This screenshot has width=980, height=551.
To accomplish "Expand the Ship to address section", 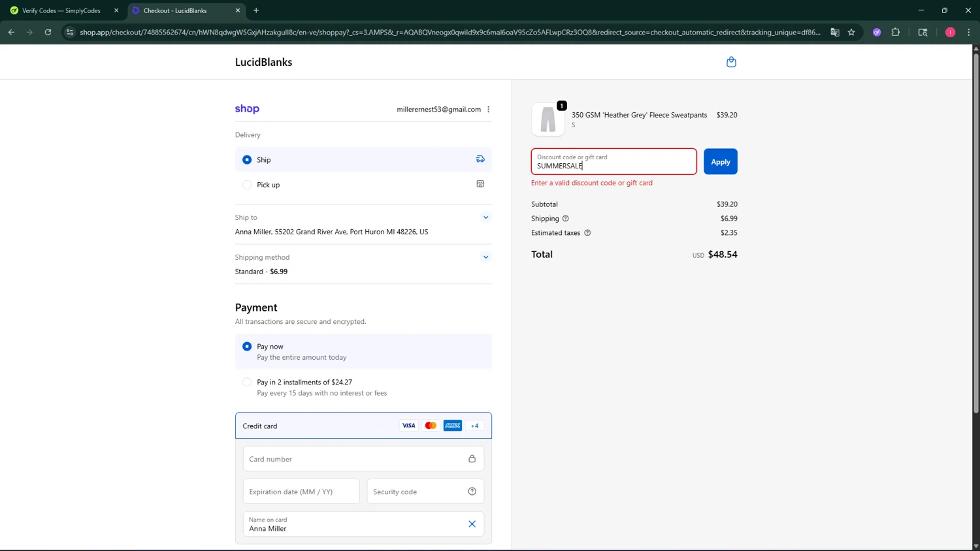I will [x=485, y=217].
